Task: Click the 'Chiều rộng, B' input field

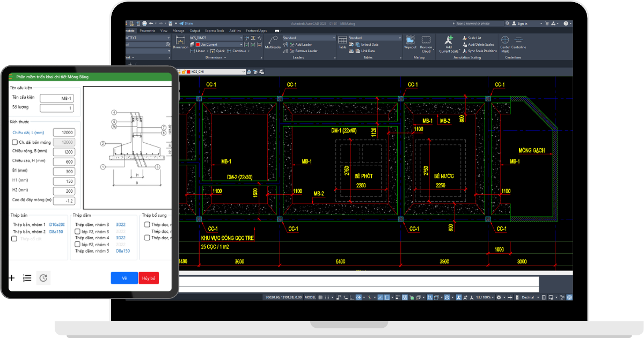Action: click(63, 152)
